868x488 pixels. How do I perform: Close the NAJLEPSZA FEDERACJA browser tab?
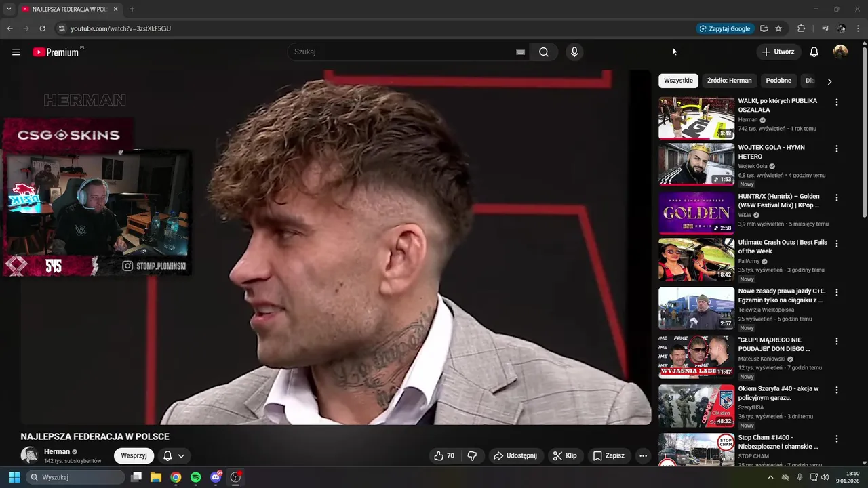coord(115,9)
